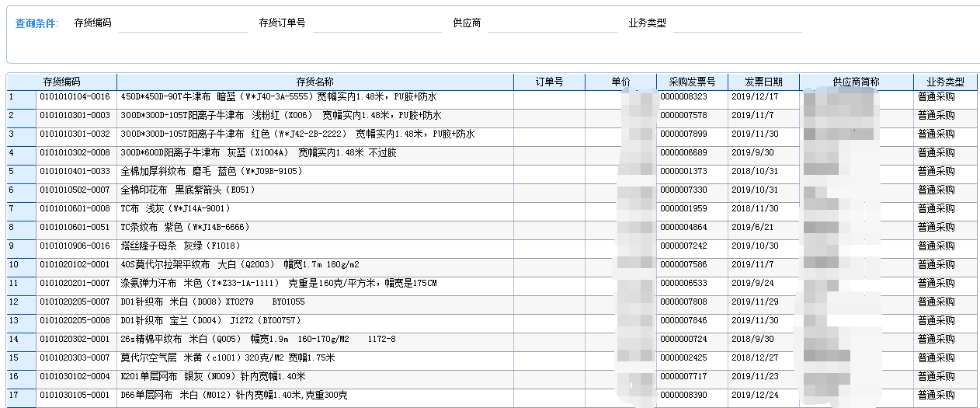Select inventory code 0101010601-0051
980x408 pixels.
[x=75, y=228]
